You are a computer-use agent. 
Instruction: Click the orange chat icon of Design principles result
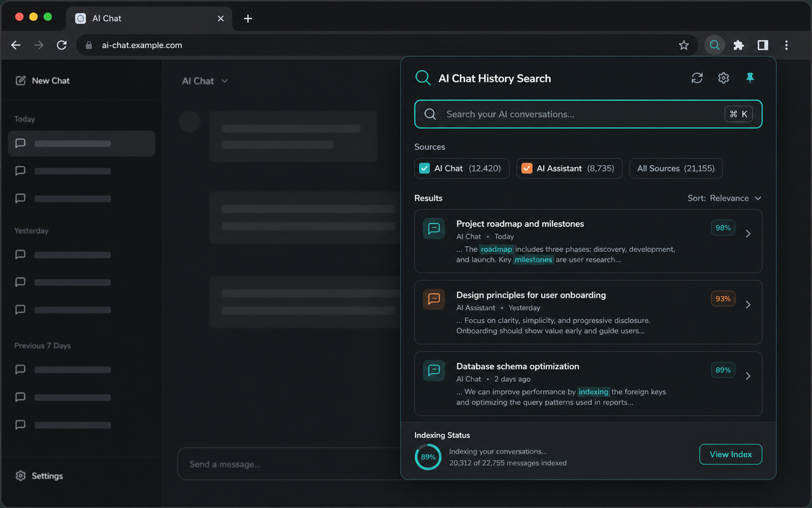coord(434,300)
